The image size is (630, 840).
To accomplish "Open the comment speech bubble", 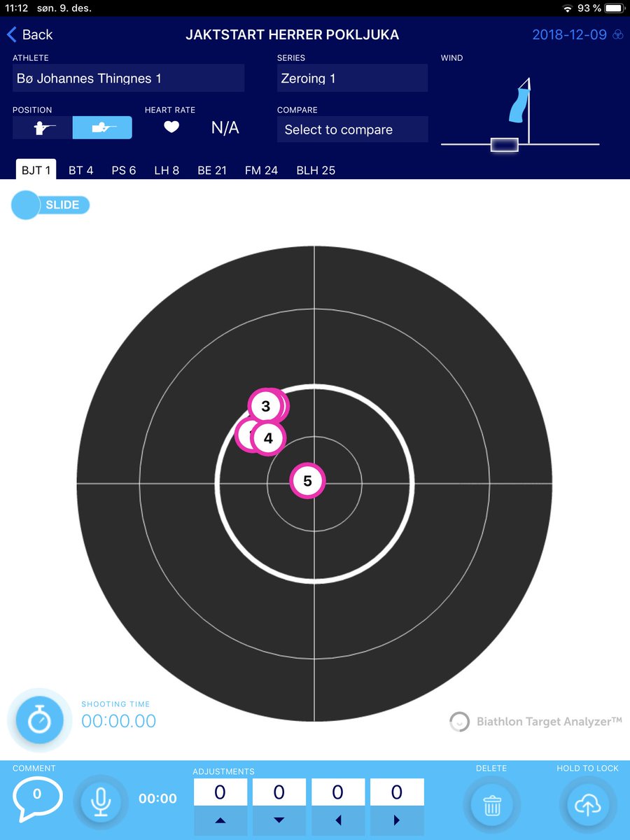I will tap(38, 798).
